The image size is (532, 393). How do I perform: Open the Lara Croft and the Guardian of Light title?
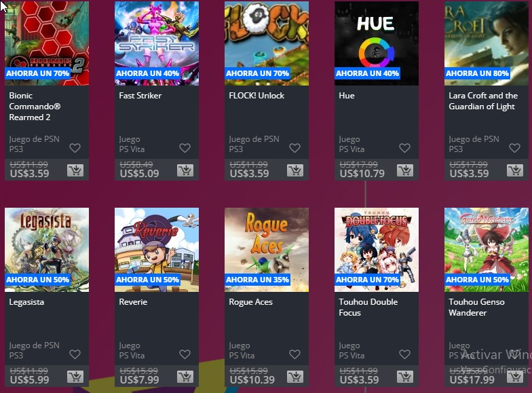coord(483,100)
